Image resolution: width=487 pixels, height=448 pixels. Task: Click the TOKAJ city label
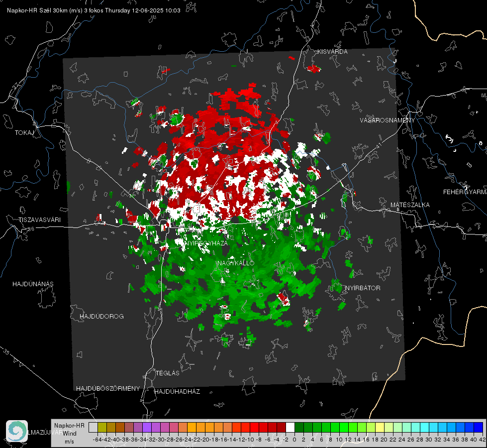pyautogui.click(x=24, y=133)
